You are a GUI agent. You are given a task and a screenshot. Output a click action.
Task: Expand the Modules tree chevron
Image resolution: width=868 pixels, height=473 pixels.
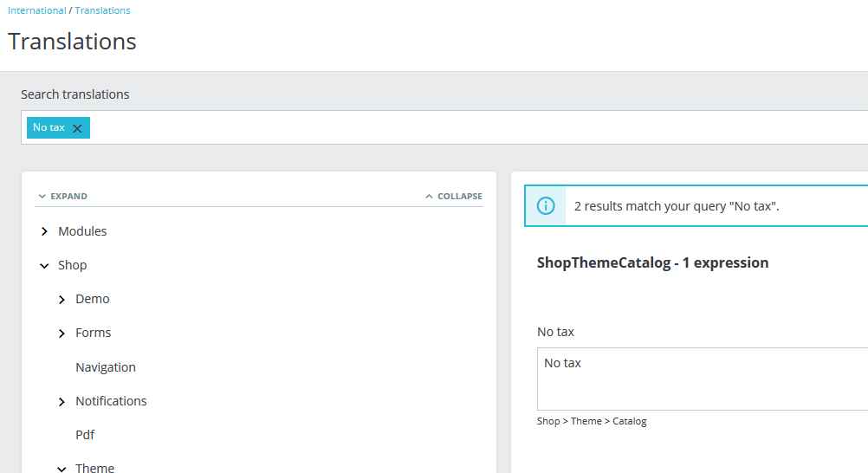click(x=44, y=231)
